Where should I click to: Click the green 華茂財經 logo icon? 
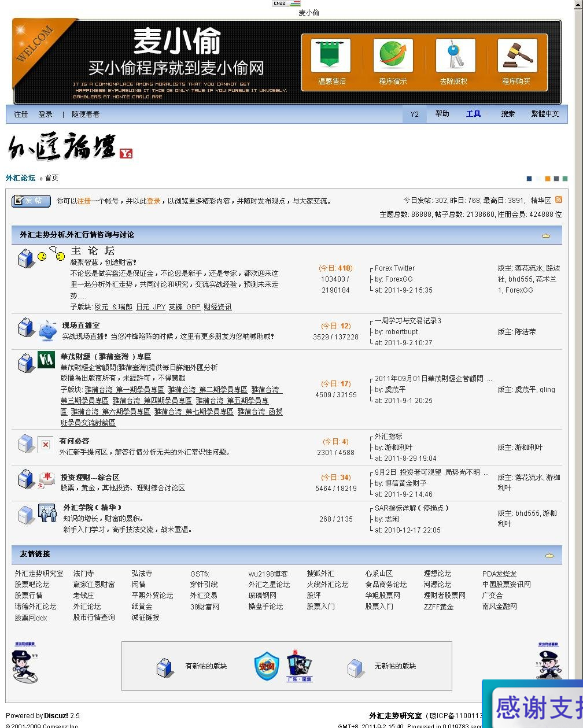pyautogui.click(x=46, y=360)
